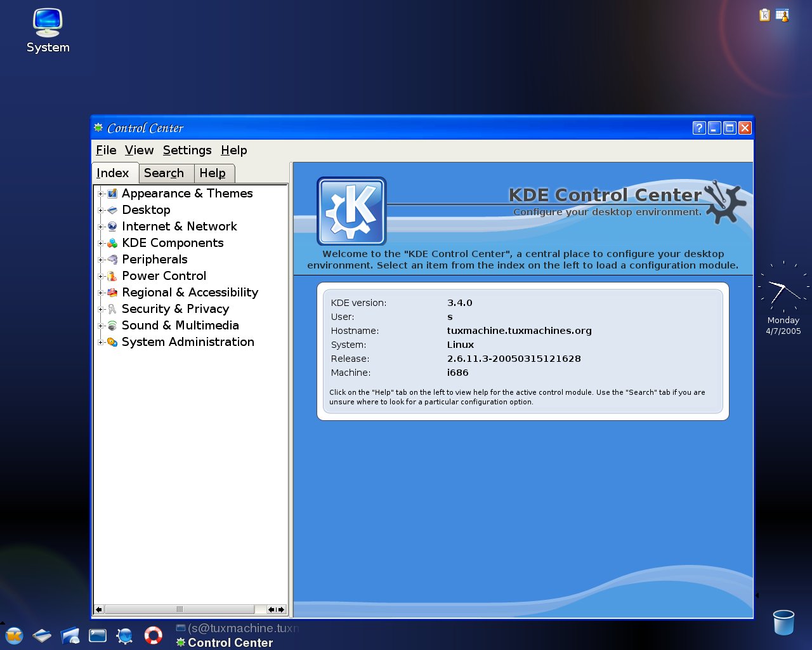Open the home folder from the panel

coord(70,635)
